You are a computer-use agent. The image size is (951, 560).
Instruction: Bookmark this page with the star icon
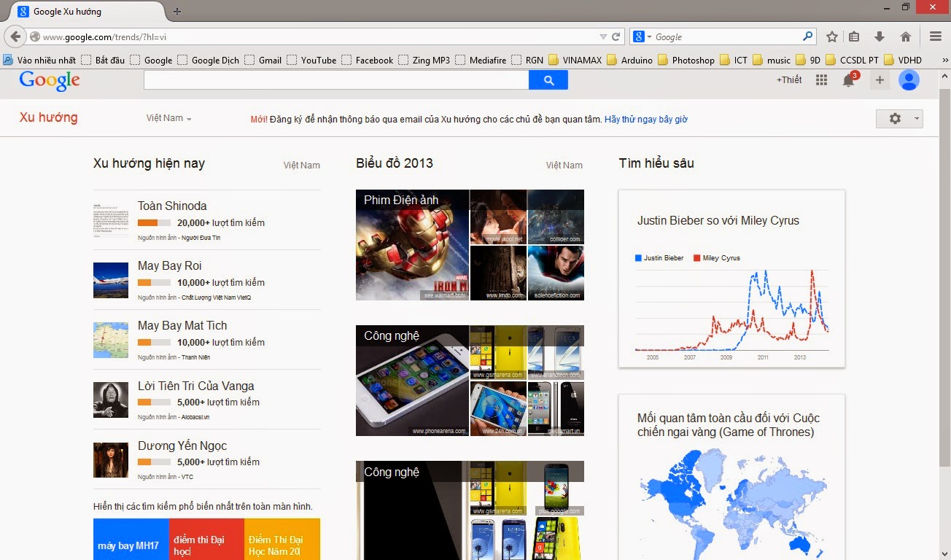pos(831,36)
